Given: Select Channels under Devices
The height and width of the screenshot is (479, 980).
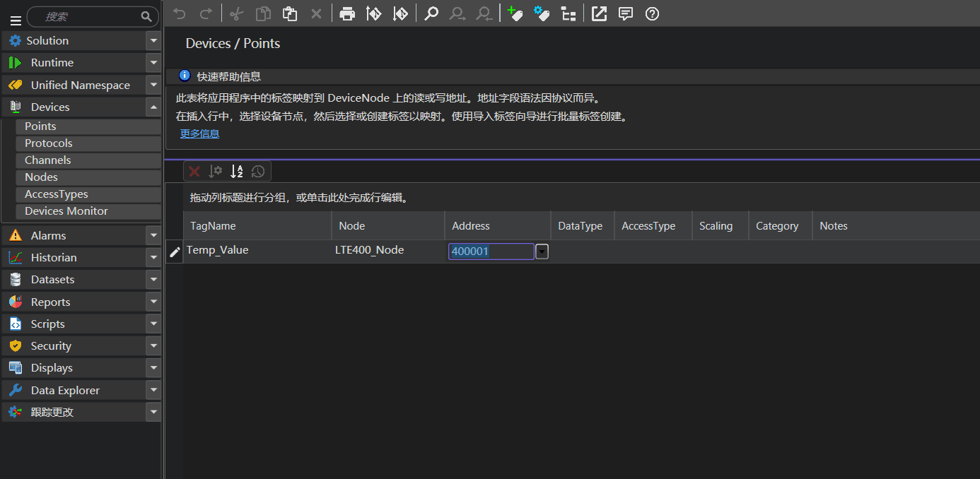Looking at the screenshot, I should click(88, 160).
